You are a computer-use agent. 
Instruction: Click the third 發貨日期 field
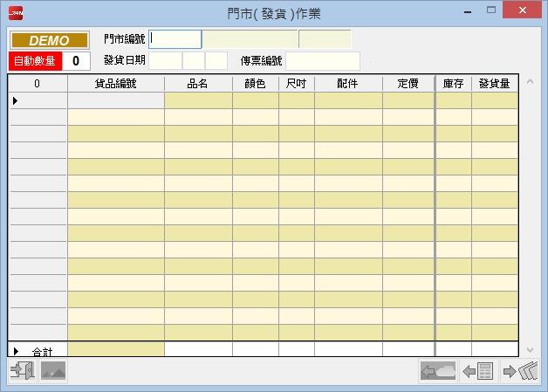click(216, 61)
